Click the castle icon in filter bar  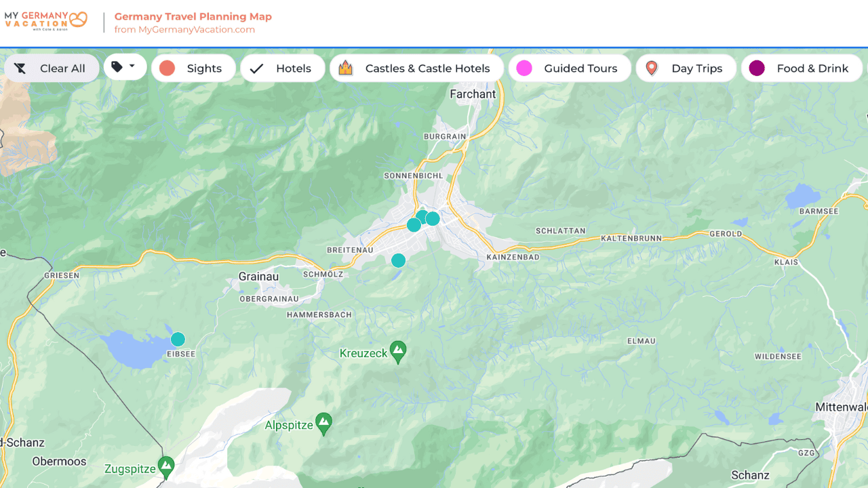(346, 68)
